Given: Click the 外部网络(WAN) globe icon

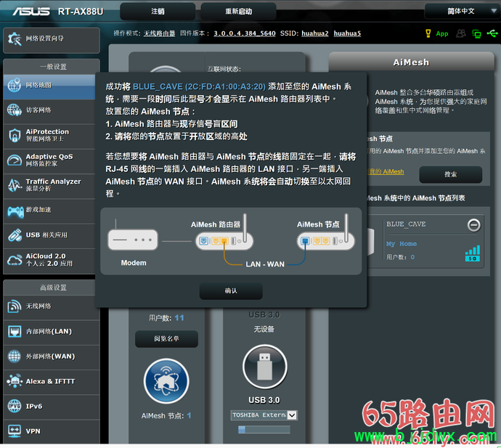Looking at the screenshot, I should 15,357.
